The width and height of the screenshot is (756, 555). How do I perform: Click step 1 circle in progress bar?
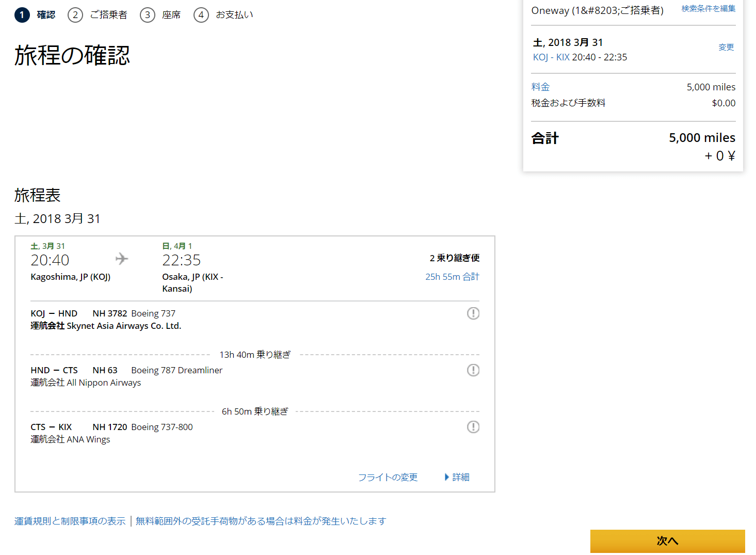pos(22,15)
